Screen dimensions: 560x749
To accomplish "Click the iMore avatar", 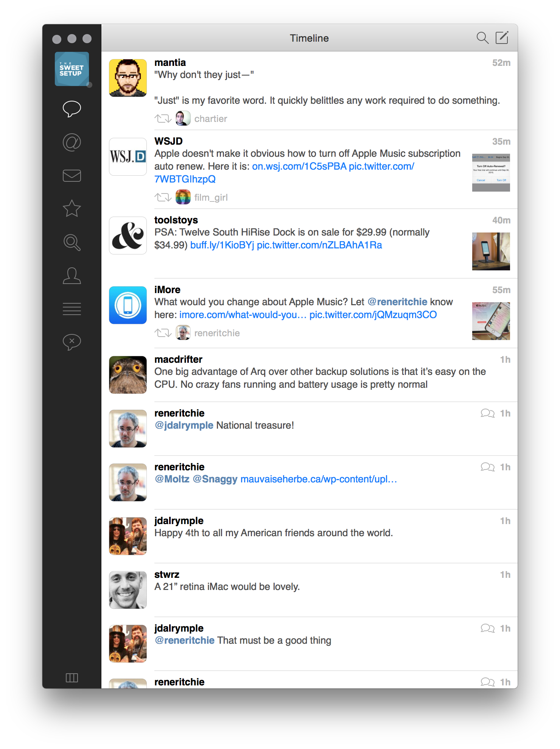I will pos(128,305).
